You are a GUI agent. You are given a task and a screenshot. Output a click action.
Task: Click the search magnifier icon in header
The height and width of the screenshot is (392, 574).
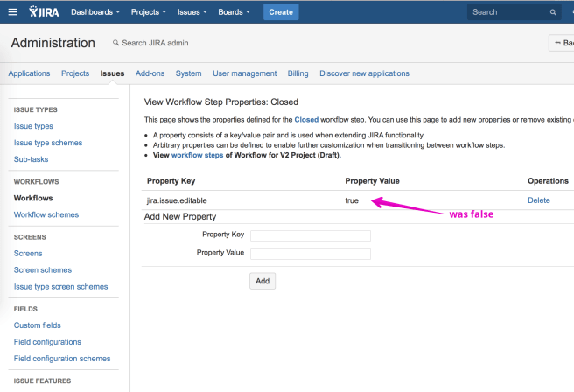click(x=553, y=12)
